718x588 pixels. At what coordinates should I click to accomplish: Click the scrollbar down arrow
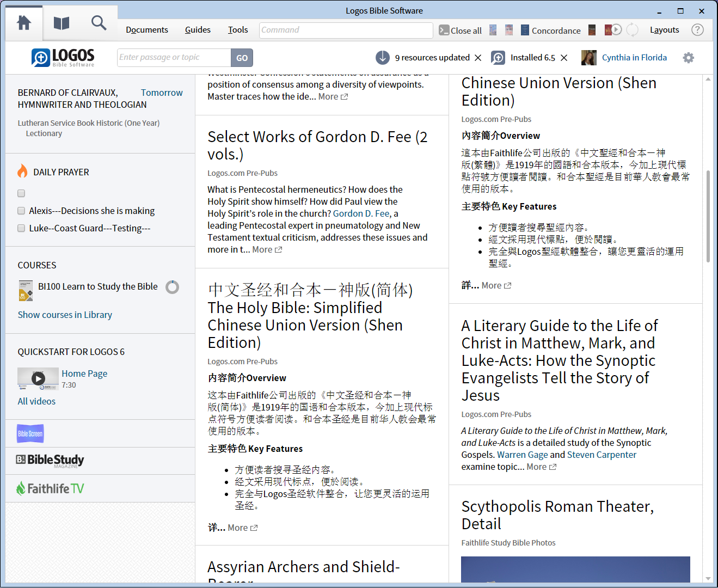pyautogui.click(x=708, y=579)
